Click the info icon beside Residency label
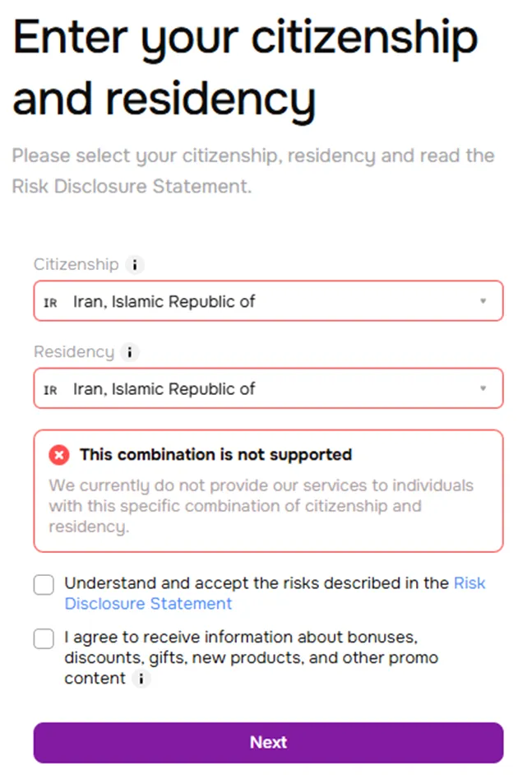This screenshot has height=775, width=532. click(130, 352)
